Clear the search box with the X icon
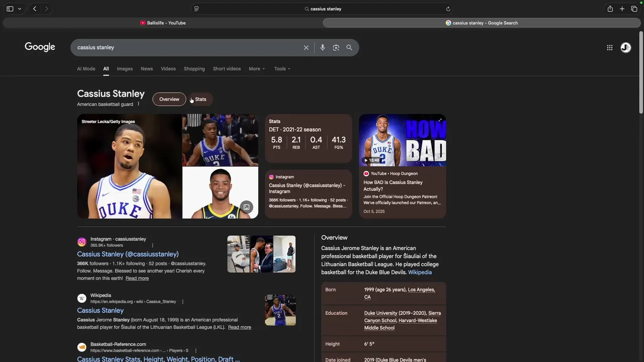The image size is (644, 362). click(x=306, y=47)
